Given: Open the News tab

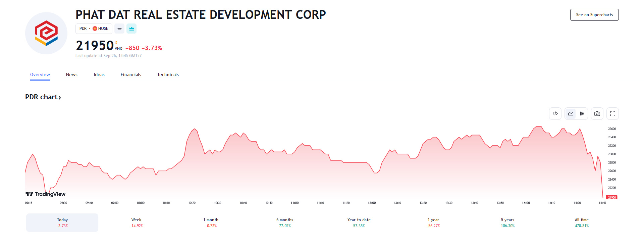Looking at the screenshot, I should click(71, 74).
